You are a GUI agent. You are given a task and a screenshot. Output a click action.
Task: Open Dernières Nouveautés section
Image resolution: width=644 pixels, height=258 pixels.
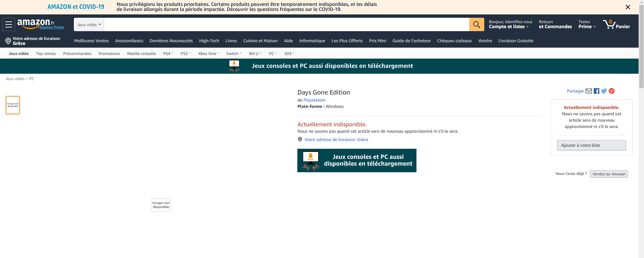click(171, 41)
